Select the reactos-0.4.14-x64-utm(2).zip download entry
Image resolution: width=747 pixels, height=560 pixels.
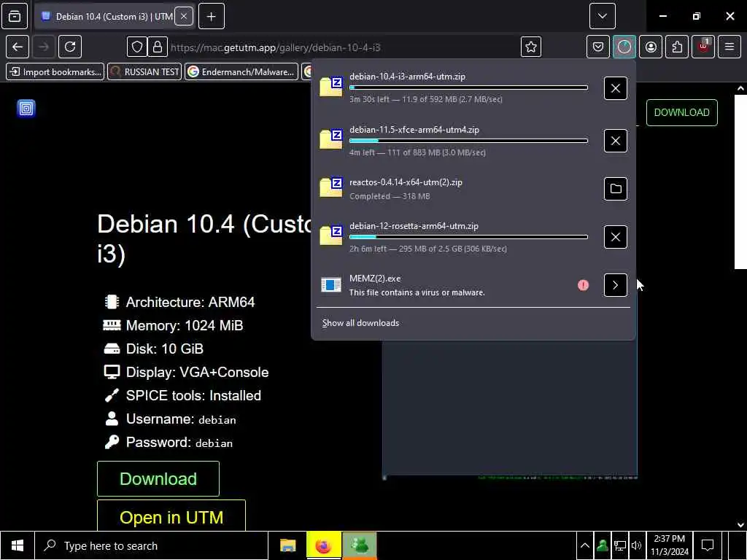click(x=457, y=189)
